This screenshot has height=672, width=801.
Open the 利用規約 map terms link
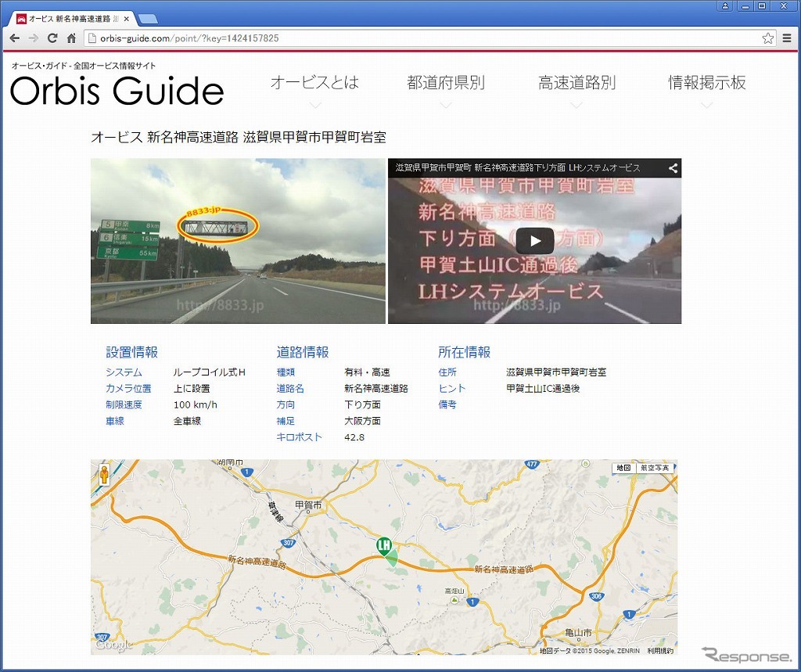[659, 651]
